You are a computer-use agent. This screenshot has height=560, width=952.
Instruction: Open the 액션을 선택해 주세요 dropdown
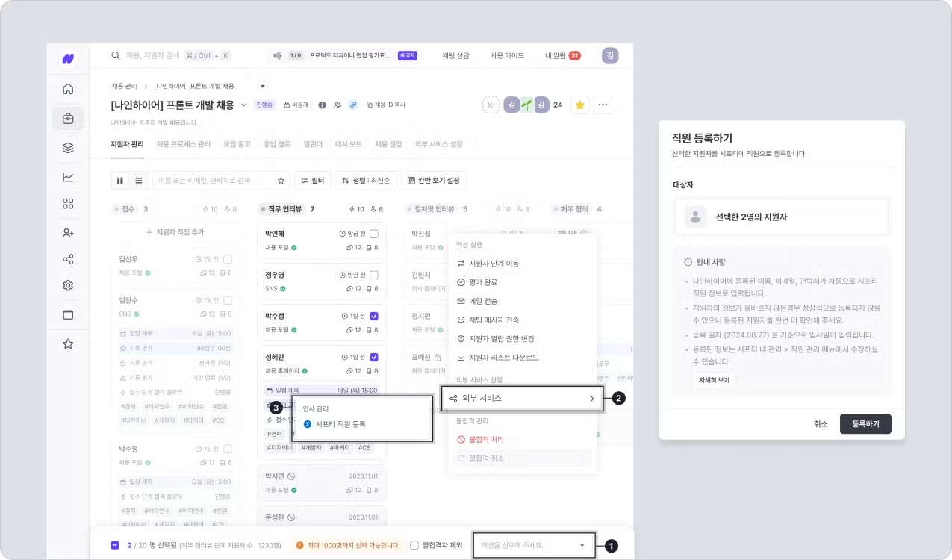click(x=534, y=545)
